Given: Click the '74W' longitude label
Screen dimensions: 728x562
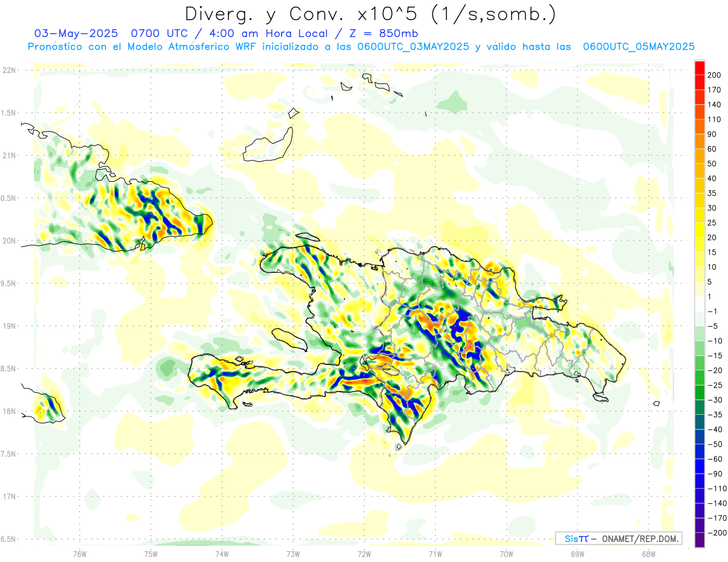Looking at the screenshot, I should pyautogui.click(x=222, y=554).
